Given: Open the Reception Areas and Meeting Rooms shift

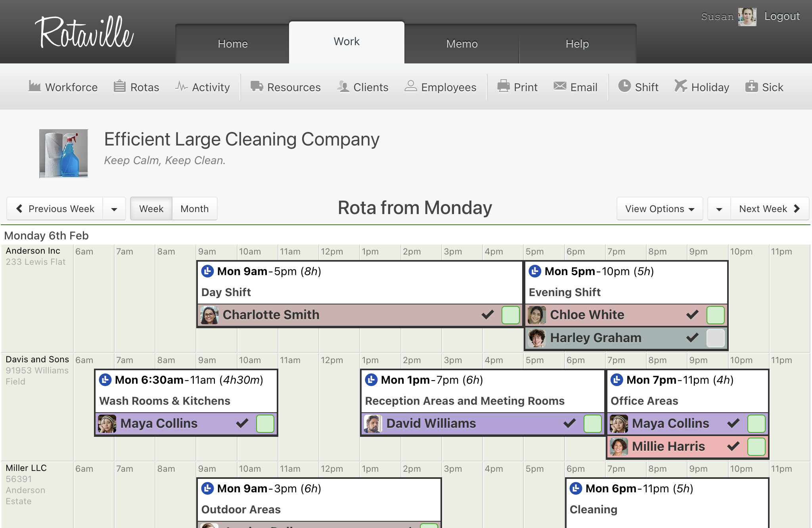Looking at the screenshot, I should tap(465, 401).
